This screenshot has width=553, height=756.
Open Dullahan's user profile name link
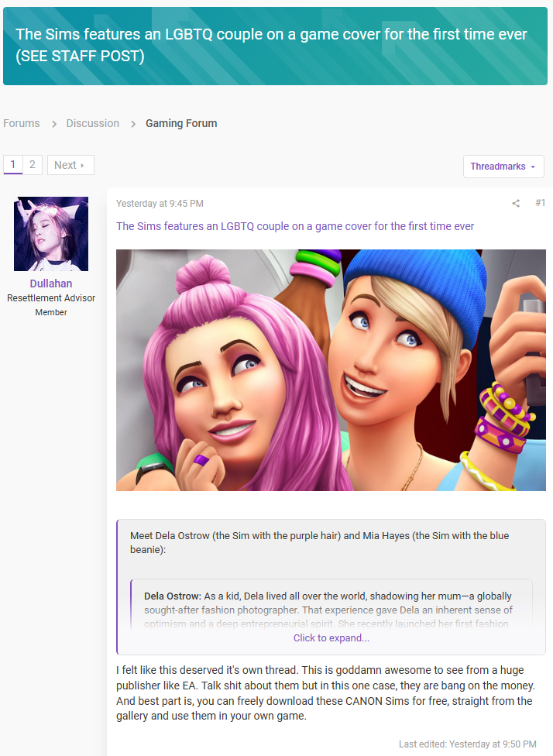click(x=51, y=283)
